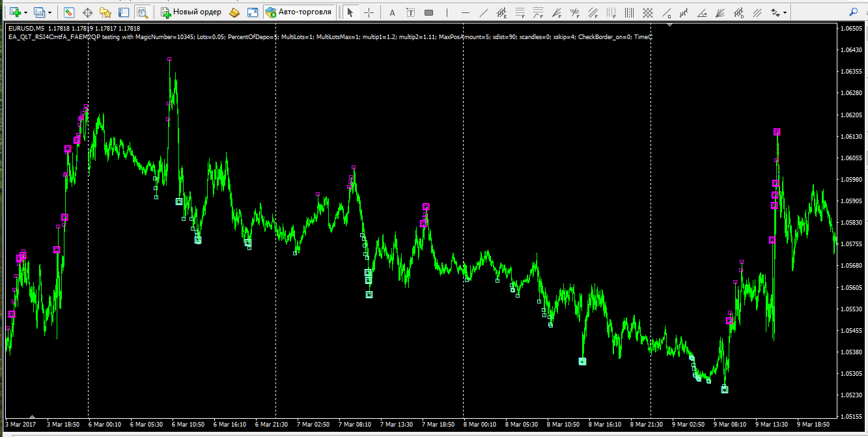Select the trendline by angle tool
This screenshot has height=437, width=868.
click(702, 12)
